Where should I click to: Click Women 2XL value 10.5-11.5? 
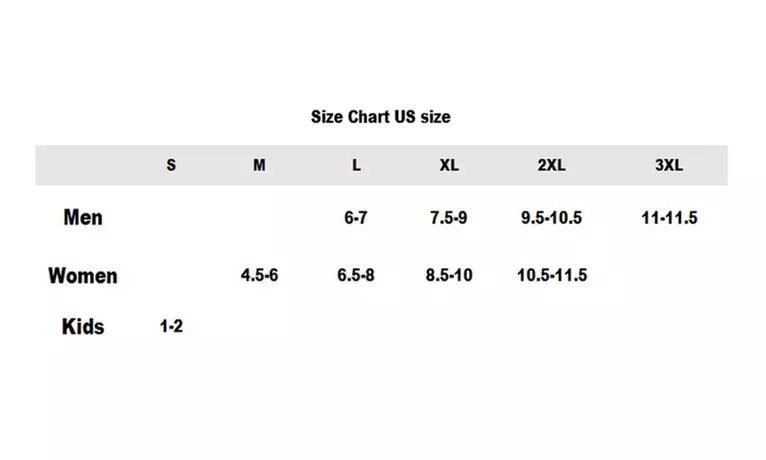[552, 275]
